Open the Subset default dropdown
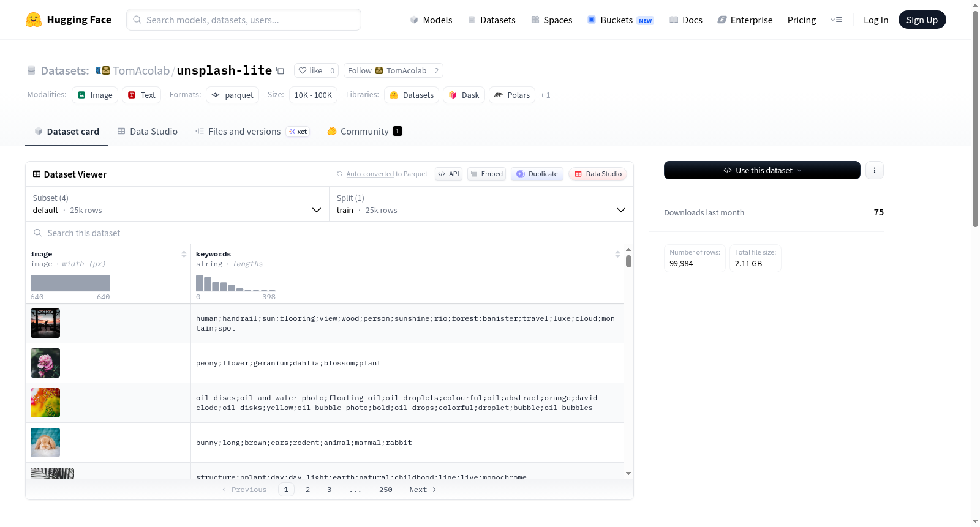 177,204
